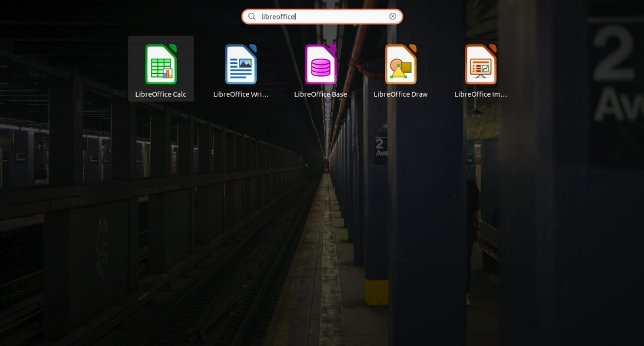Launch LibreOffice Writer from search results

(x=241, y=68)
